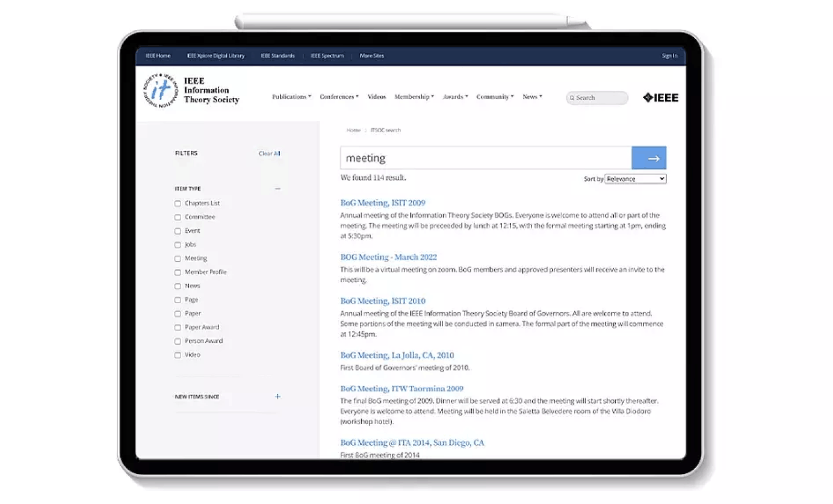833x504 pixels.
Task: Click the 'We found 114 result.' text
Action: point(373,178)
